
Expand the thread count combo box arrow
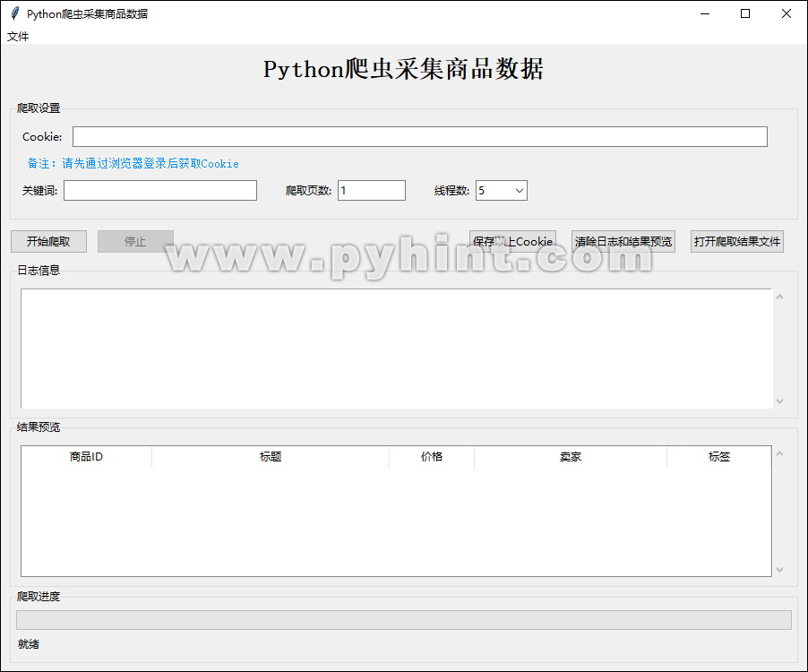coord(518,190)
